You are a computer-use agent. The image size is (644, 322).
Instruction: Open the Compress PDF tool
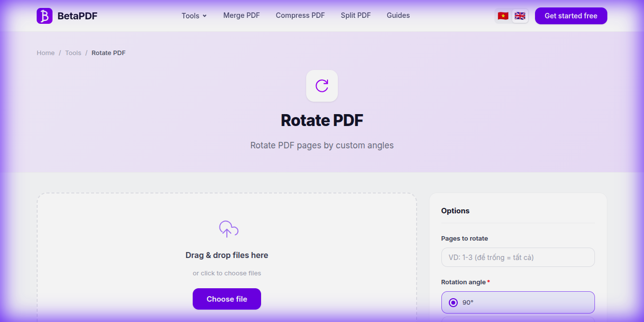pos(300,15)
